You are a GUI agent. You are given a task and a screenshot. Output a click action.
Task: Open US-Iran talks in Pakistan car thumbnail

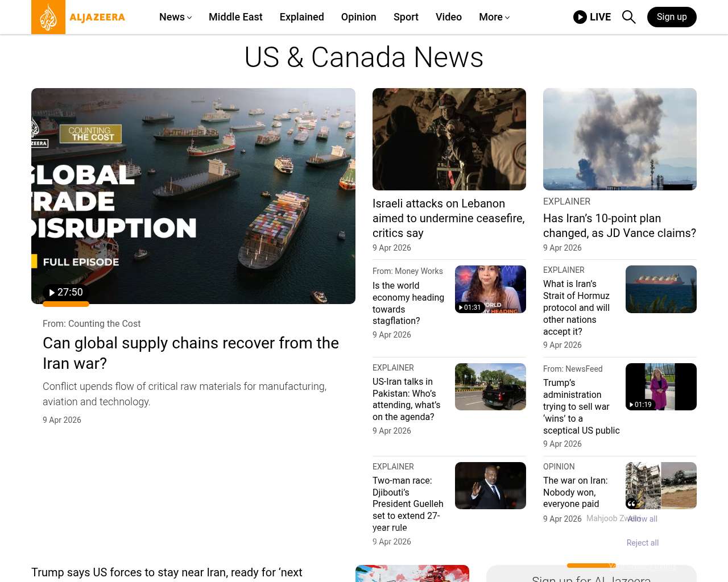point(490,387)
